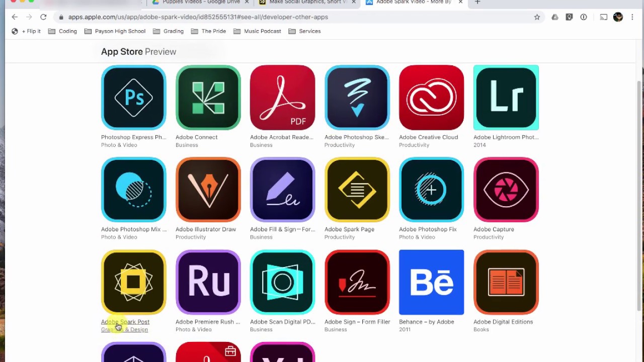
Task: Select the Adobe Scan app icon
Action: point(282,282)
